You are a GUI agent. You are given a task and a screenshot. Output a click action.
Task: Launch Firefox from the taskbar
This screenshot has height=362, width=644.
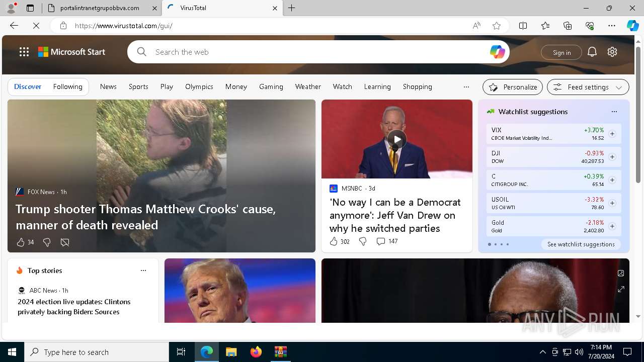(256, 352)
